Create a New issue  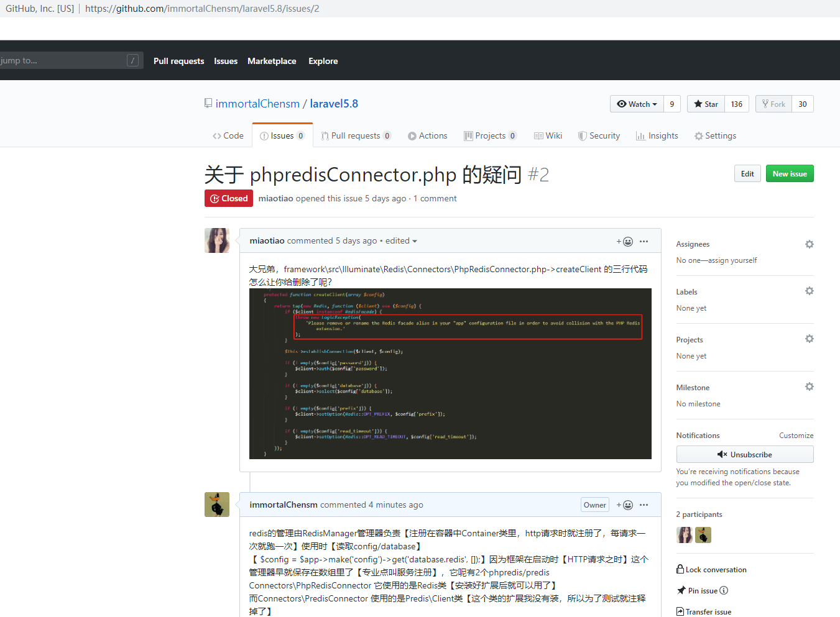click(790, 174)
